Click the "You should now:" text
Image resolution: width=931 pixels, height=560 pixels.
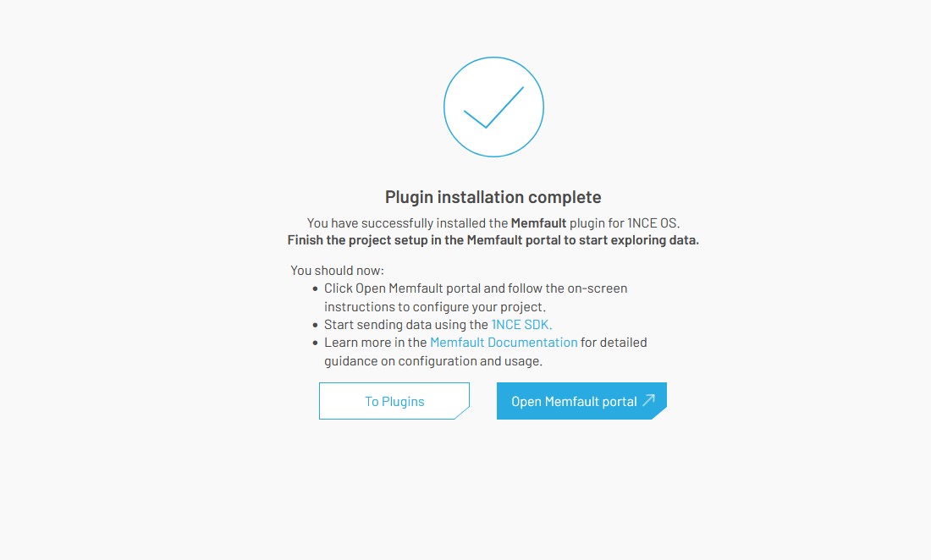point(337,271)
